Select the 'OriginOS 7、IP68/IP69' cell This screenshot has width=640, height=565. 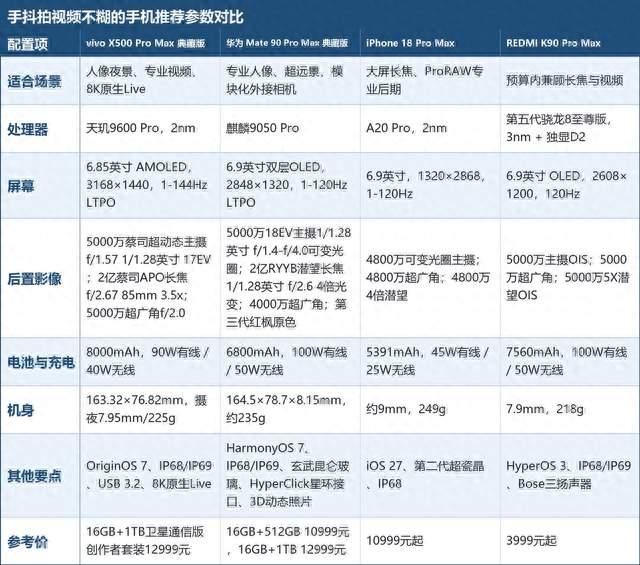pyautogui.click(x=149, y=475)
